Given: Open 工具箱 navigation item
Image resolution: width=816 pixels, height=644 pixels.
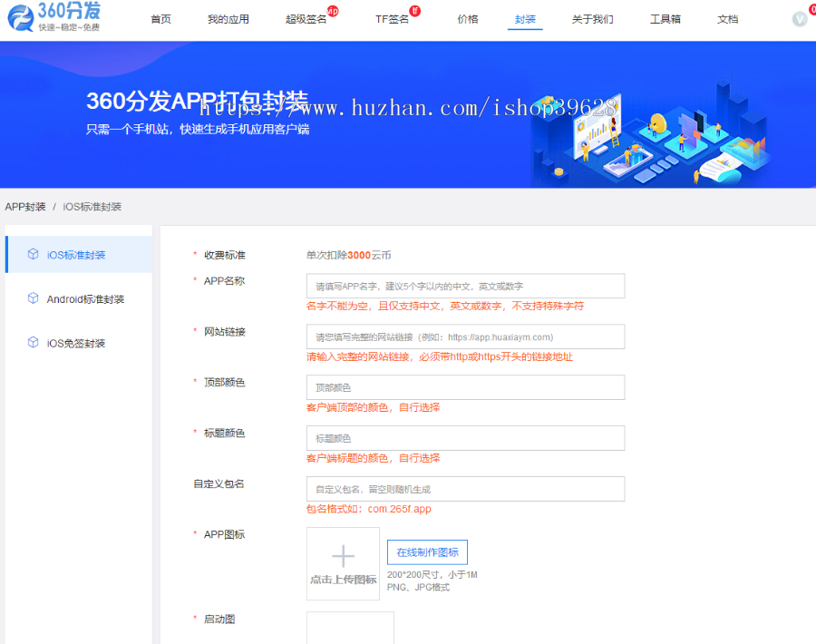Looking at the screenshot, I should [665, 19].
